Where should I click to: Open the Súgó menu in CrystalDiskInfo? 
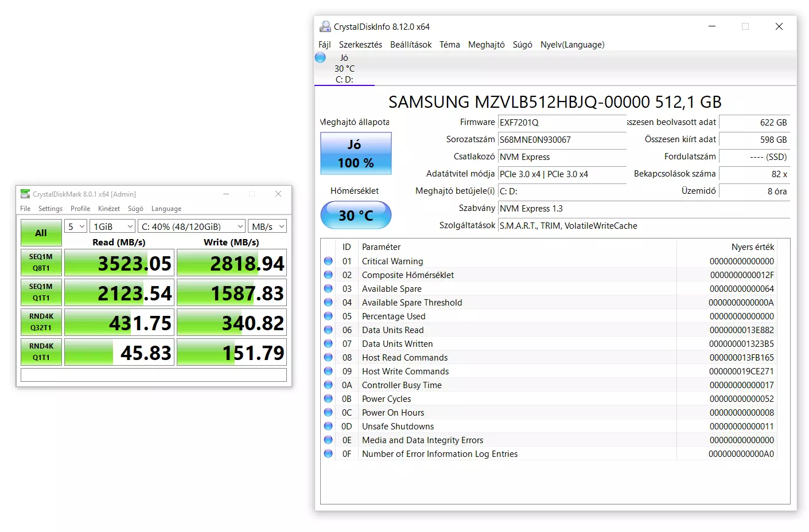point(523,44)
